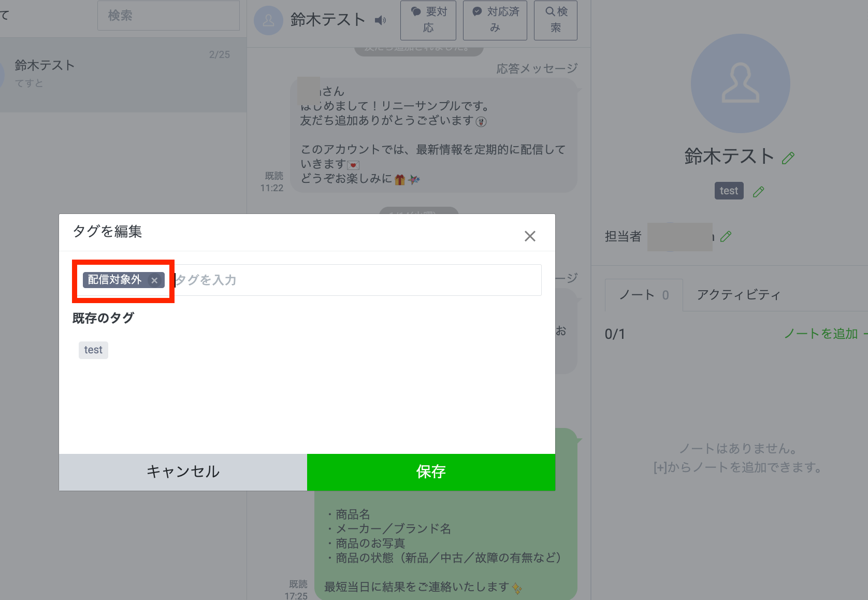Toggle the test tag on the profile
The width and height of the screenshot is (868, 600).
[x=728, y=191]
